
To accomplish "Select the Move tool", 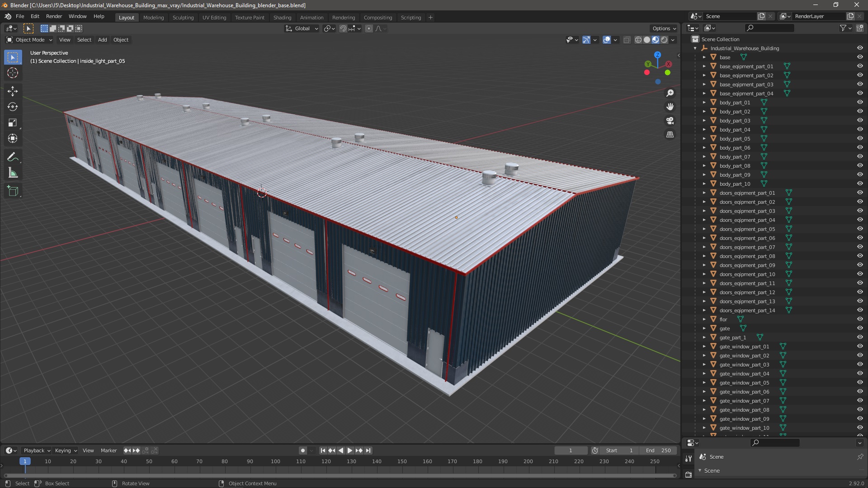I will [x=13, y=91].
